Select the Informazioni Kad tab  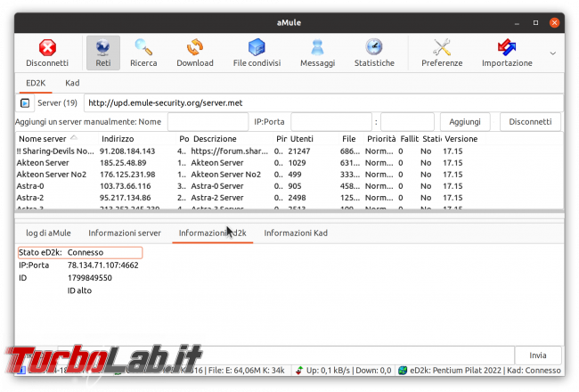(x=296, y=233)
